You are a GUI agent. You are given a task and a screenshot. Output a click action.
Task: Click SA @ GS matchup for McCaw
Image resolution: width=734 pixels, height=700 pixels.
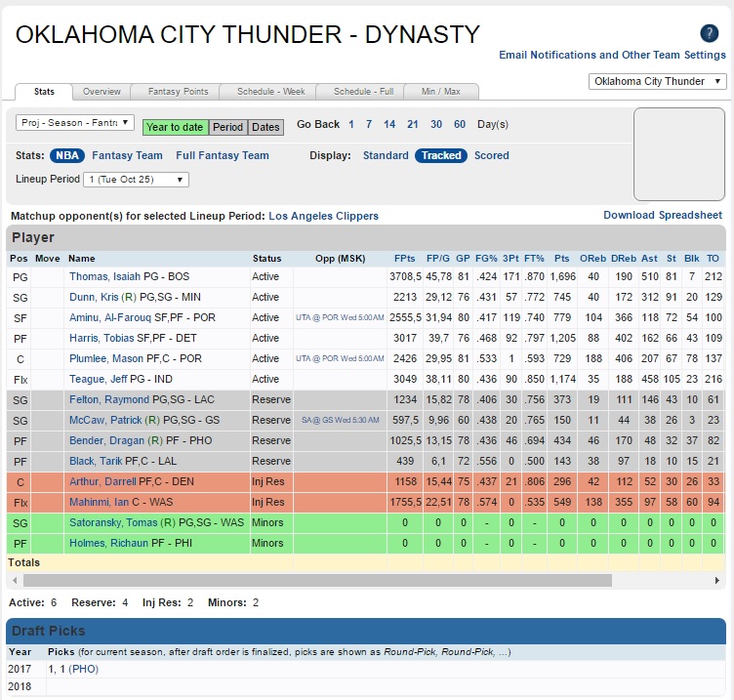point(341,420)
